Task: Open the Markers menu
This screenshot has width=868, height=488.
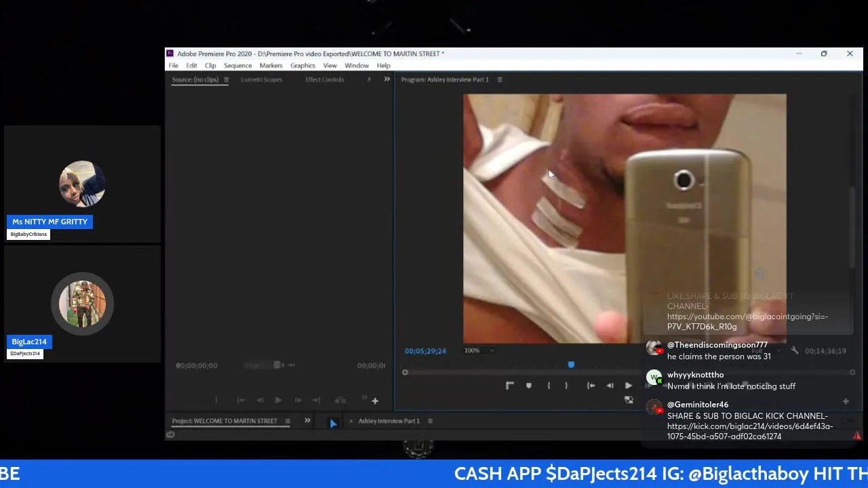Action: [271, 66]
